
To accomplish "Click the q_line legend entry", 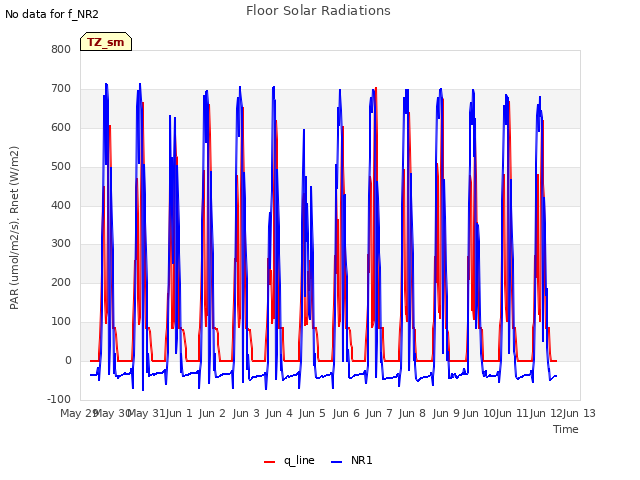I will click(289, 460).
